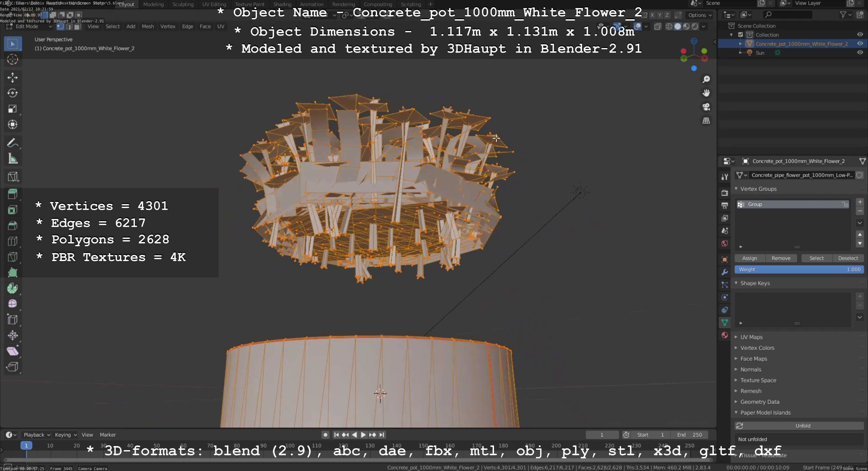This screenshot has width=868, height=471.
Task: Switch to the Modeling workspace tab
Action: [153, 4]
